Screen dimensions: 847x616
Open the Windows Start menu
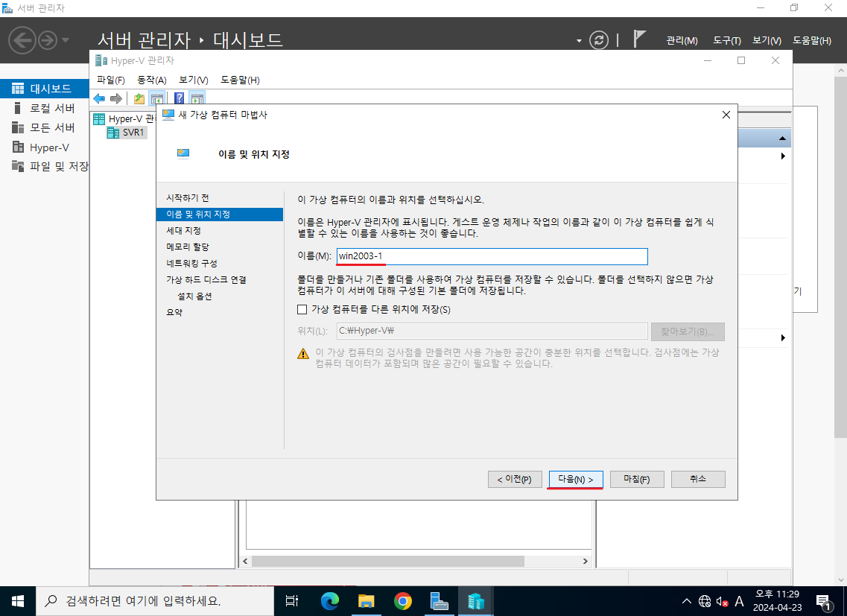pos(18,601)
